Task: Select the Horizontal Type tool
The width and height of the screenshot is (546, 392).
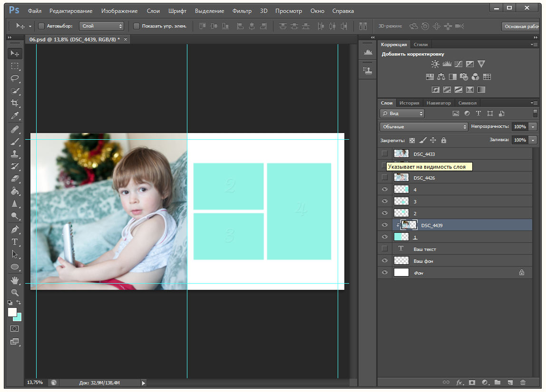Action: [x=15, y=242]
